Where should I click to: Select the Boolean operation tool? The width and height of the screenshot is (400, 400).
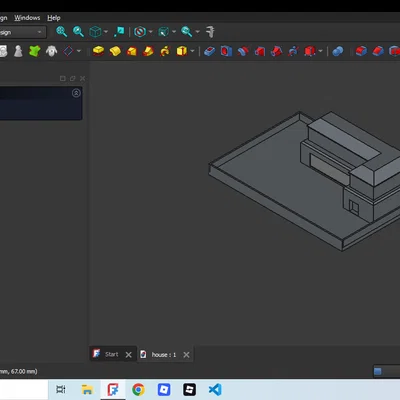pyautogui.click(x=338, y=51)
